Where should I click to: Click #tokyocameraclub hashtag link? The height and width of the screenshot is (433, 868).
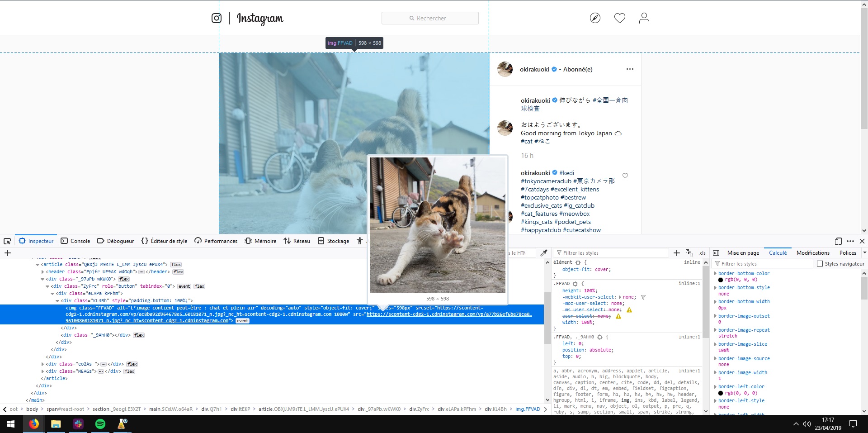point(546,181)
